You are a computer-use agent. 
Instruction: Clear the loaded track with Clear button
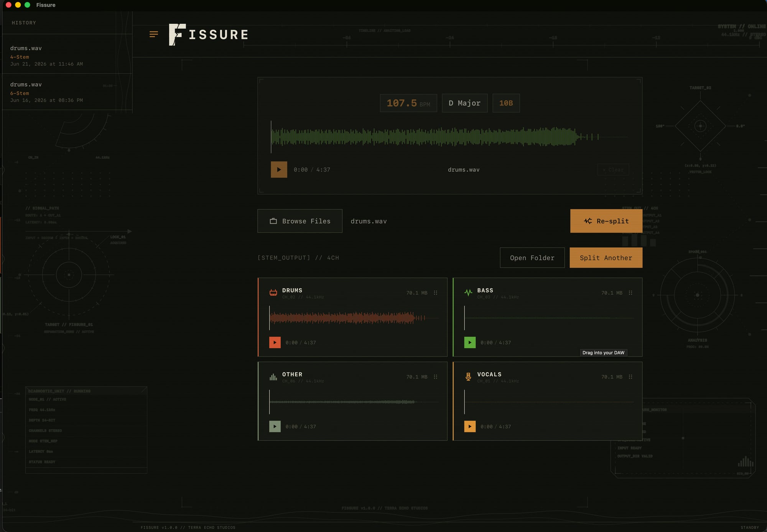click(613, 169)
